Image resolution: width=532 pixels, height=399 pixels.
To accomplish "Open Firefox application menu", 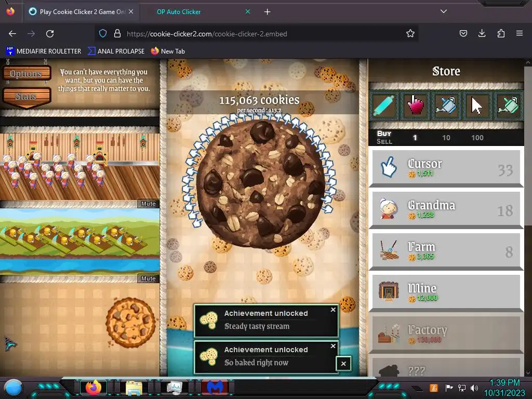I will coord(520,33).
